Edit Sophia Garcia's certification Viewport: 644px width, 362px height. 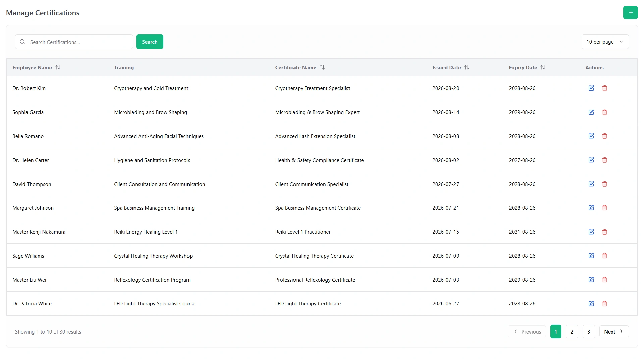pos(591,112)
